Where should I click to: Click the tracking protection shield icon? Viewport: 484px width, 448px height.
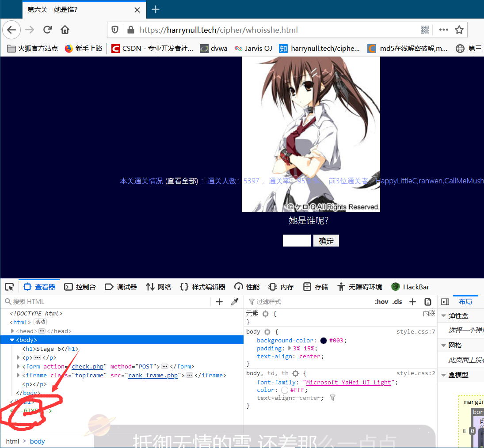[x=114, y=30]
